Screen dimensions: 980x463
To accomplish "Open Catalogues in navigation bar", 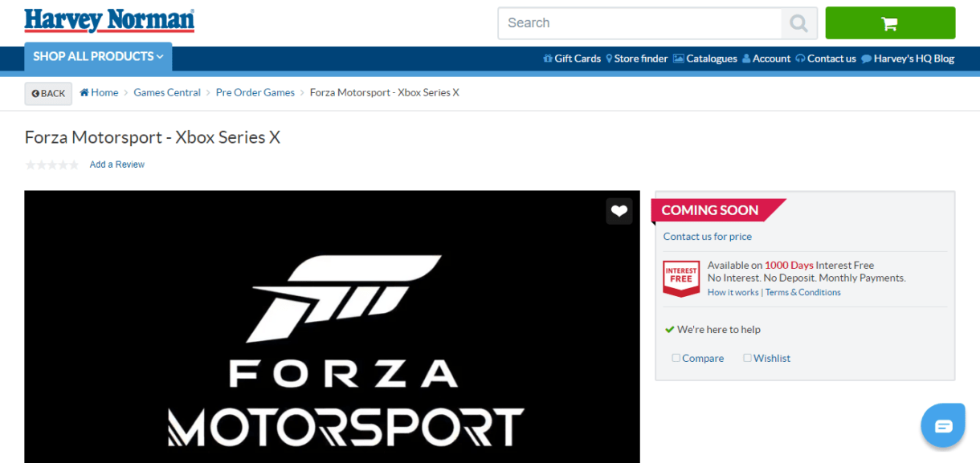I will [x=705, y=59].
